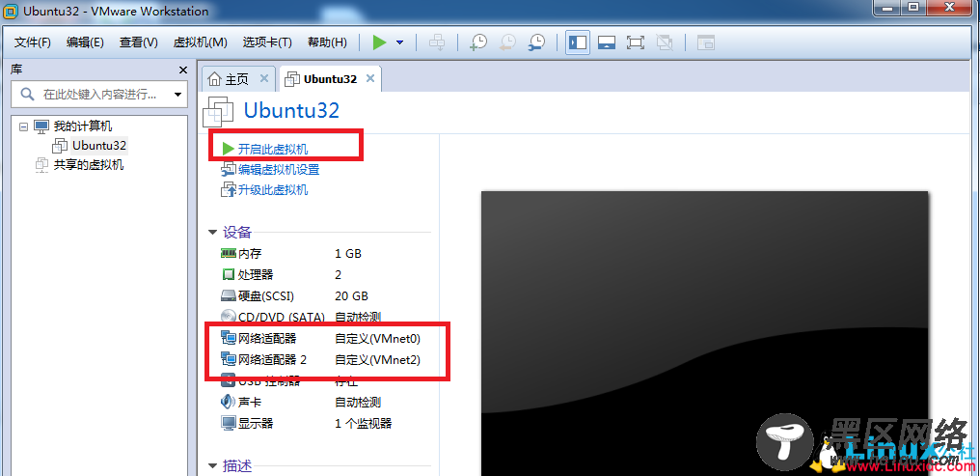Close the 主页 tab
The image size is (980, 476).
coord(263,78)
